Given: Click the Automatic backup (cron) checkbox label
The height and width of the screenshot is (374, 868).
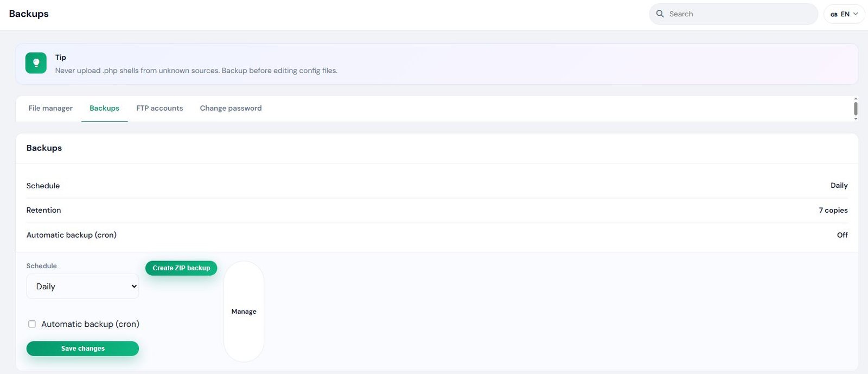Looking at the screenshot, I should pos(90,324).
